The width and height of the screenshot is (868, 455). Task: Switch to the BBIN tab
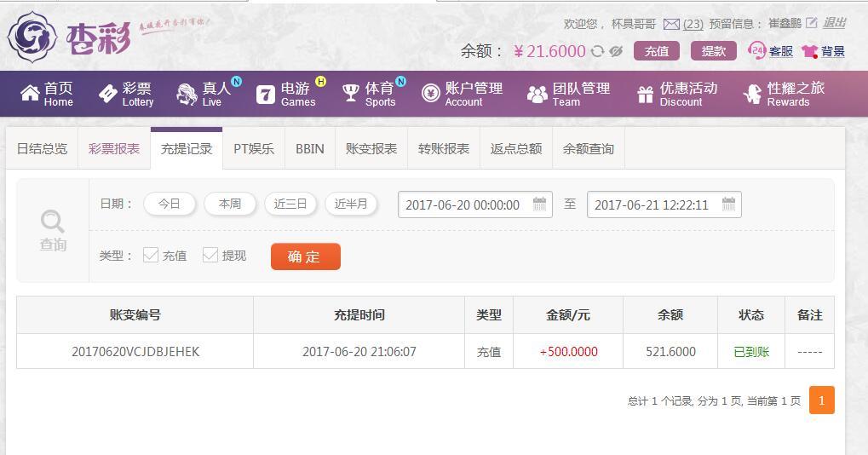coord(310,148)
